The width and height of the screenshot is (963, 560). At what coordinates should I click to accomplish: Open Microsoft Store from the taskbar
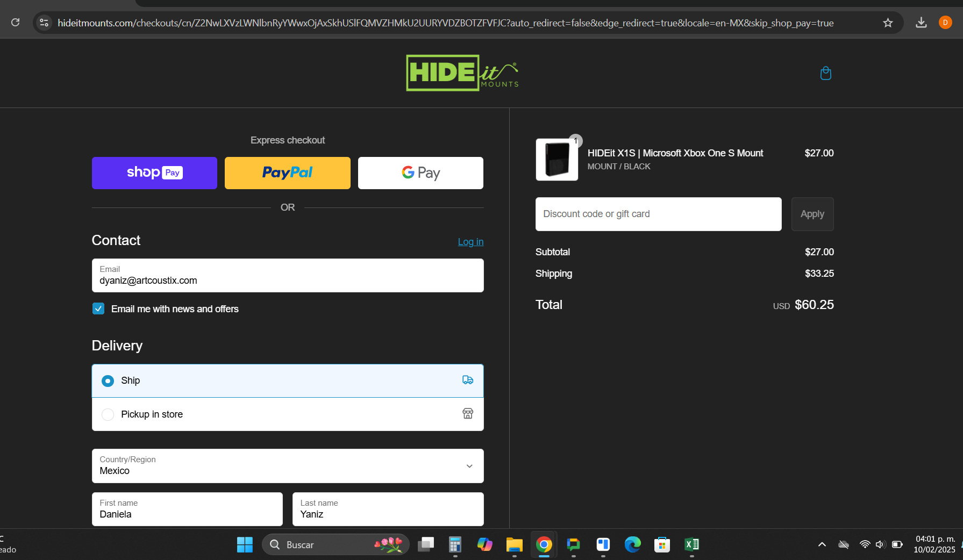[x=662, y=544]
